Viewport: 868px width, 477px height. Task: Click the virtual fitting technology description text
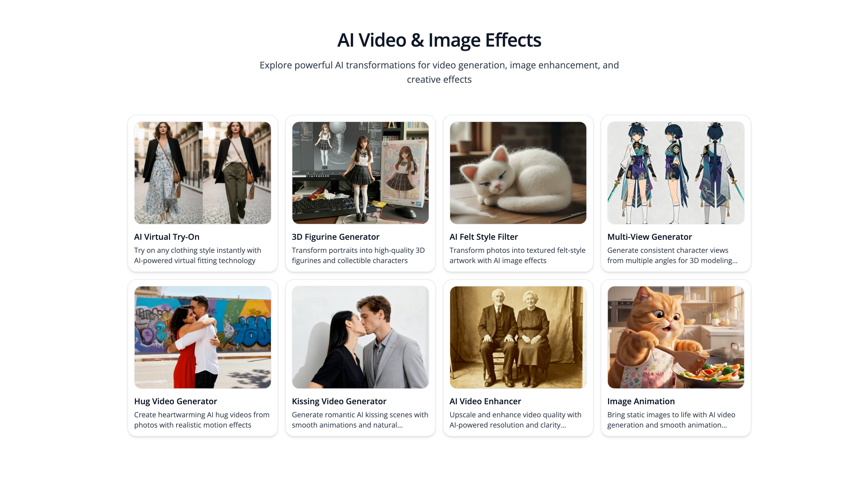pos(197,255)
